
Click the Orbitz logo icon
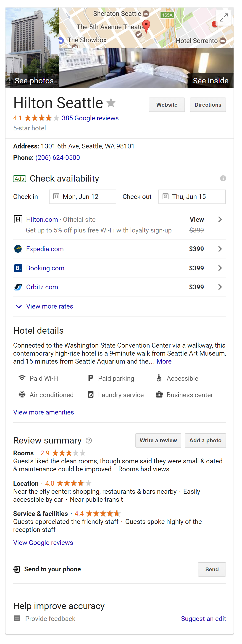pyautogui.click(x=18, y=287)
